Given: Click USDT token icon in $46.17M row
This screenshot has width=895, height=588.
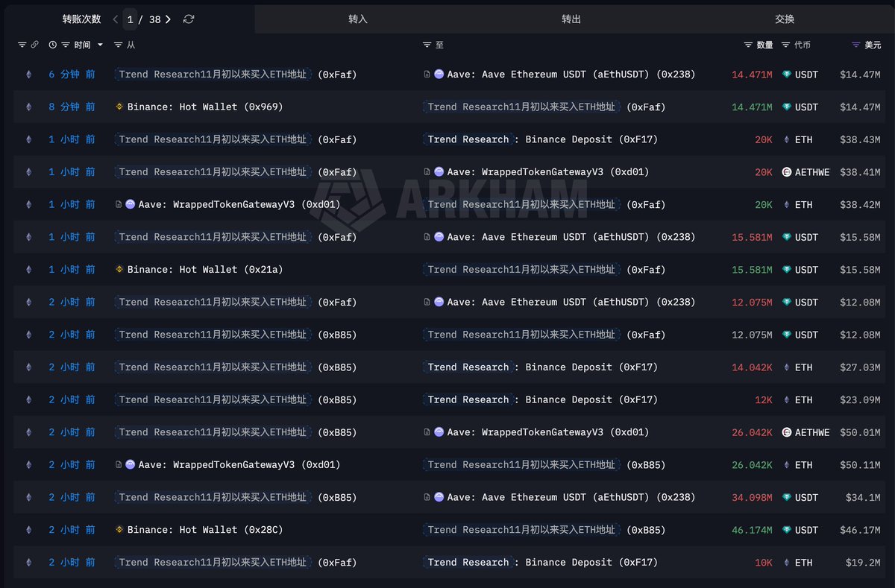Looking at the screenshot, I should tap(786, 530).
